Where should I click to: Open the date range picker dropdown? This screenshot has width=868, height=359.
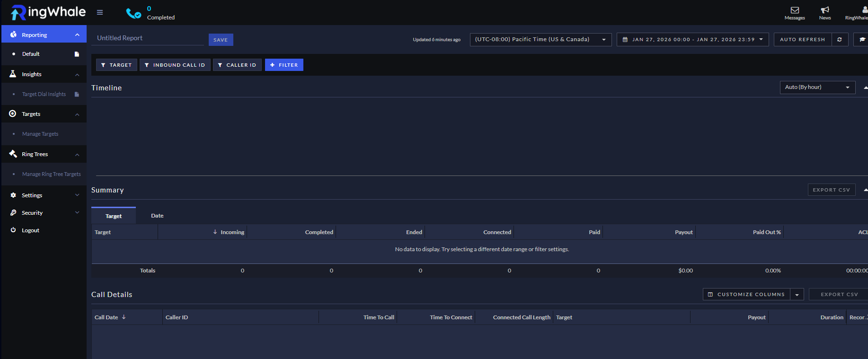692,40
